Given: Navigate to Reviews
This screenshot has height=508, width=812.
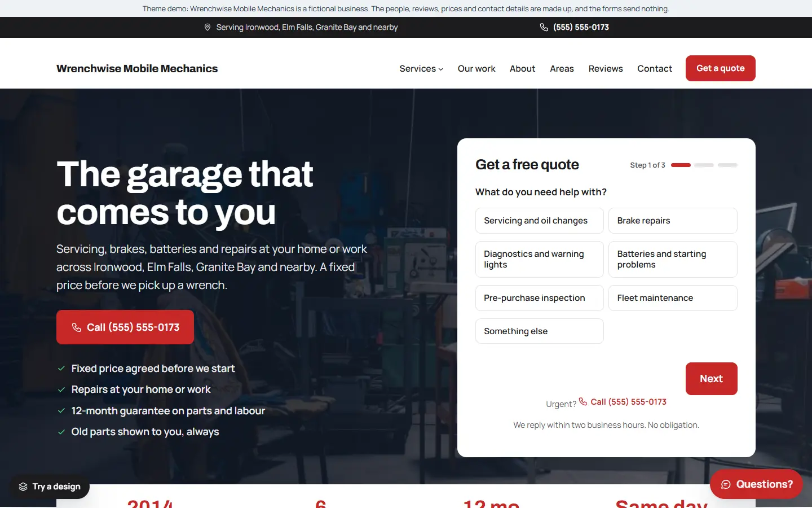Looking at the screenshot, I should coord(606,68).
